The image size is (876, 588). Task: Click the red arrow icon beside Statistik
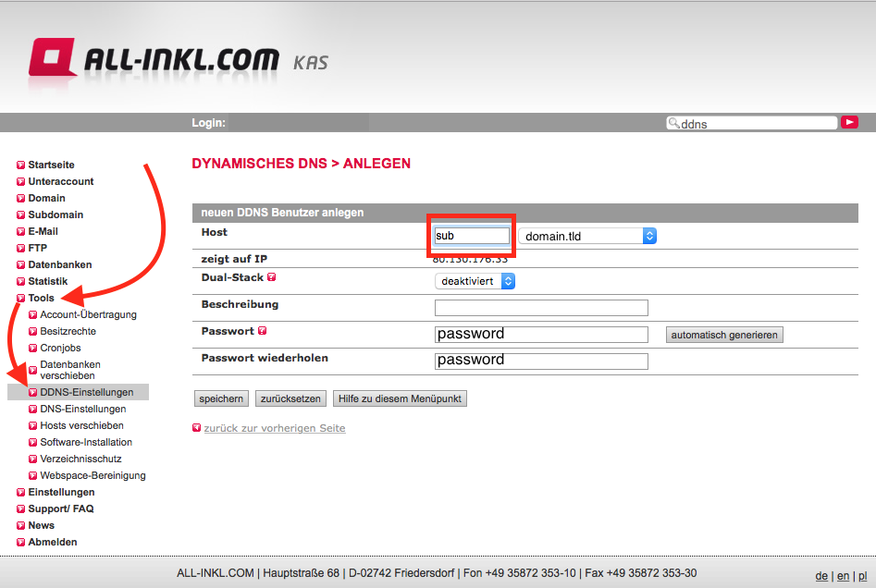(20, 281)
